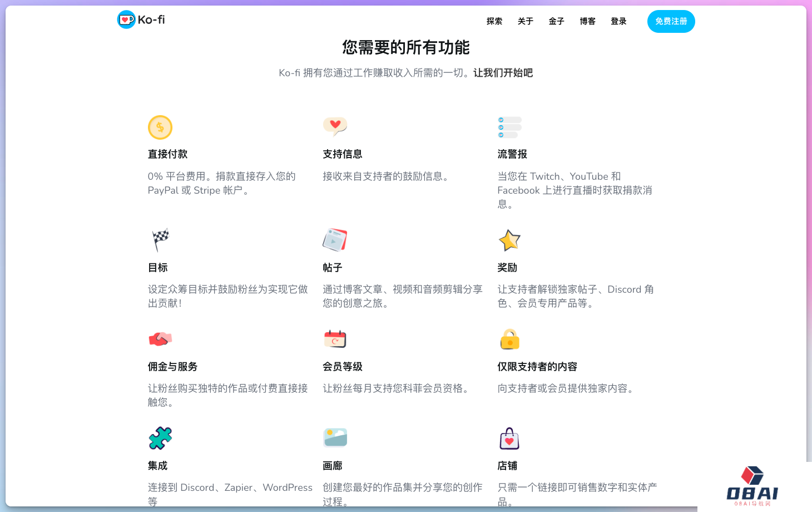Click the heart speech bubble icon
This screenshot has height=512, width=812.
point(335,127)
